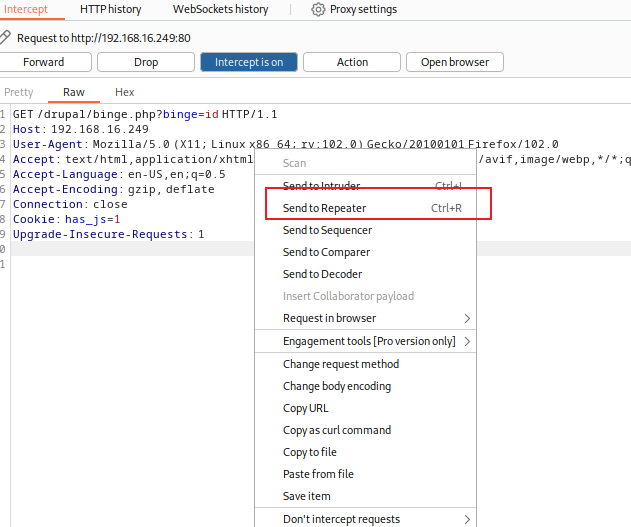Click the Request to http://192.168.16.249:80 label
Image resolution: width=631 pixels, height=527 pixels.
coord(104,38)
